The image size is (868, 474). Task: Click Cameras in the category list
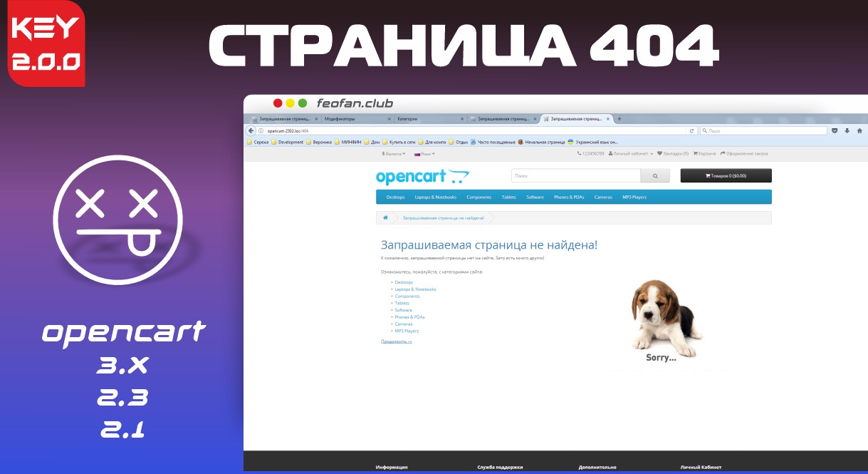pos(403,324)
